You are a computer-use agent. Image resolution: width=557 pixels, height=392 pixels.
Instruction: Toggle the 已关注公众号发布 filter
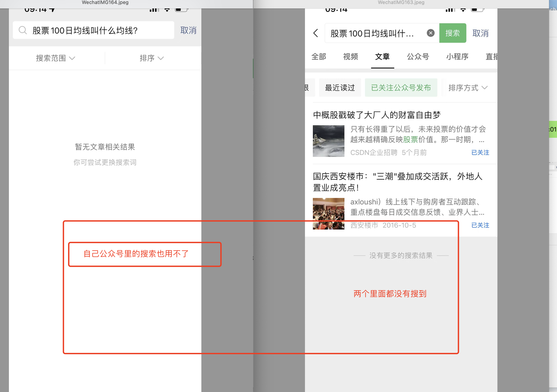click(x=401, y=88)
